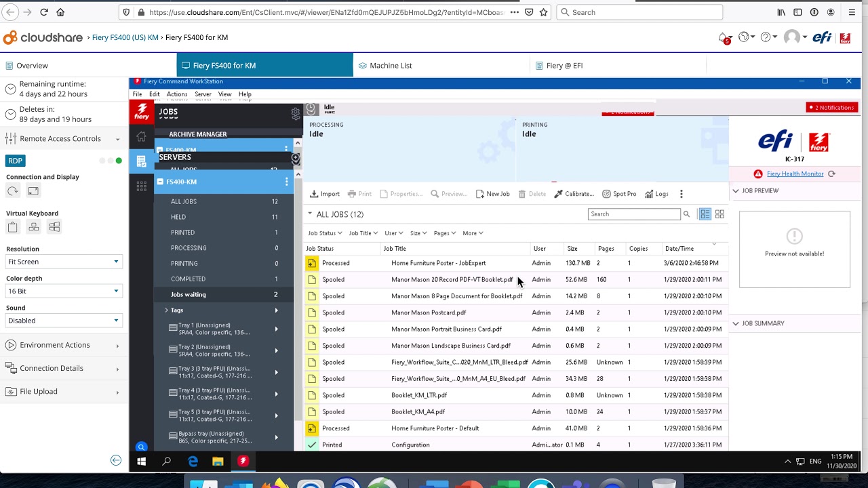Open the More filters dropdown
Image resolution: width=868 pixels, height=488 pixels.
(x=473, y=233)
